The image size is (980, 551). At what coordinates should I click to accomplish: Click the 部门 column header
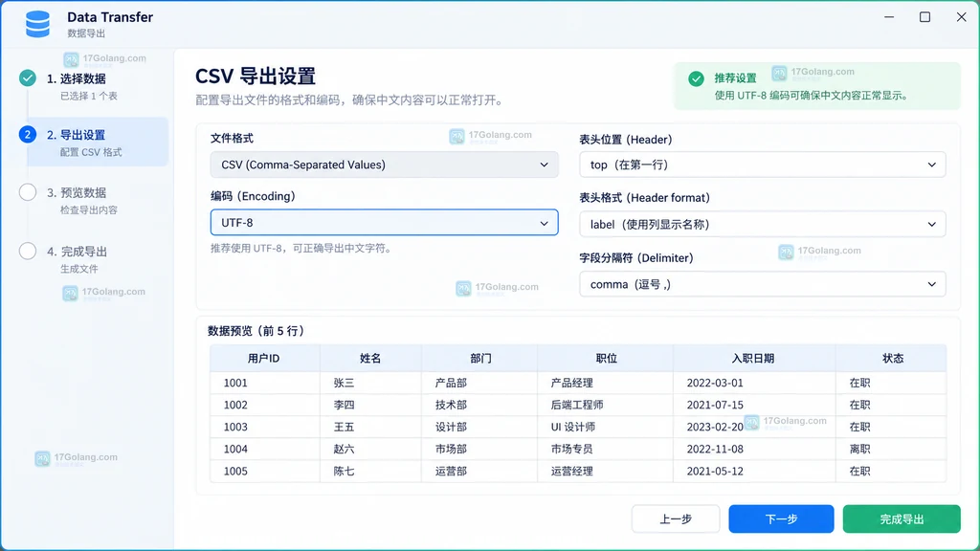(x=480, y=359)
